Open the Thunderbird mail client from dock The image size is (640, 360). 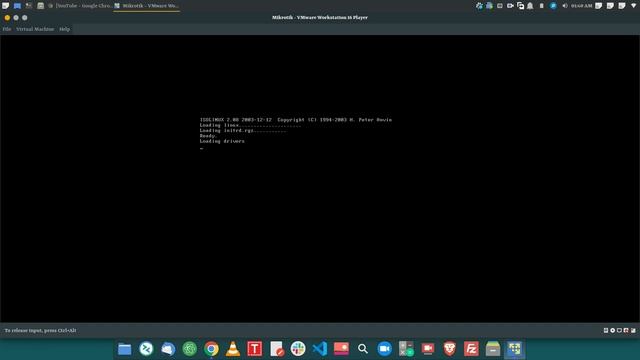pos(168,349)
